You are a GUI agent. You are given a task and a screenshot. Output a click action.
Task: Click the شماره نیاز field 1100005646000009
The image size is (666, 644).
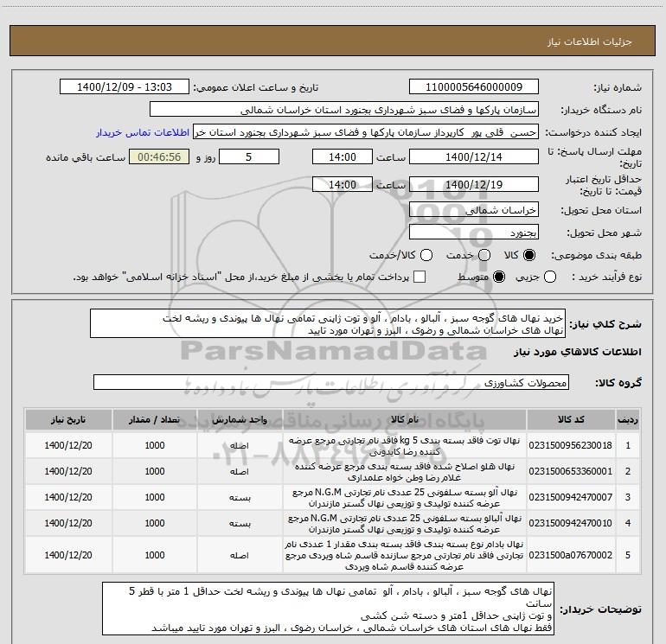click(x=474, y=87)
